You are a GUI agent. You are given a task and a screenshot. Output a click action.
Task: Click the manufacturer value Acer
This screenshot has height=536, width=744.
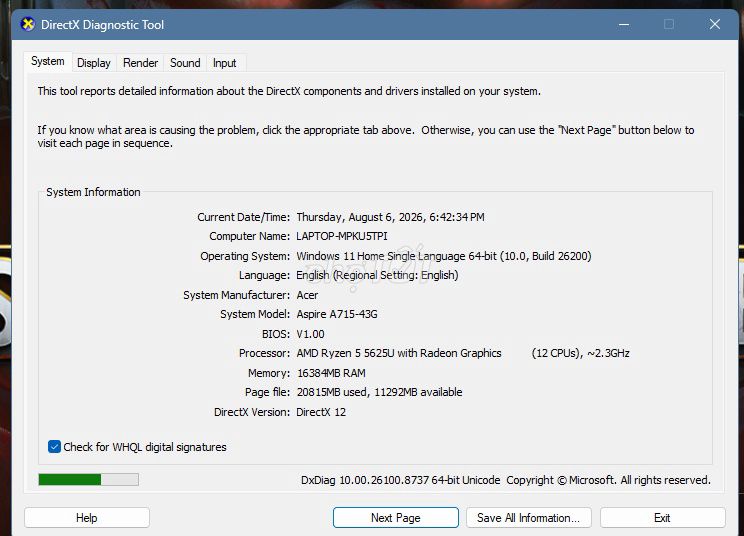point(307,295)
